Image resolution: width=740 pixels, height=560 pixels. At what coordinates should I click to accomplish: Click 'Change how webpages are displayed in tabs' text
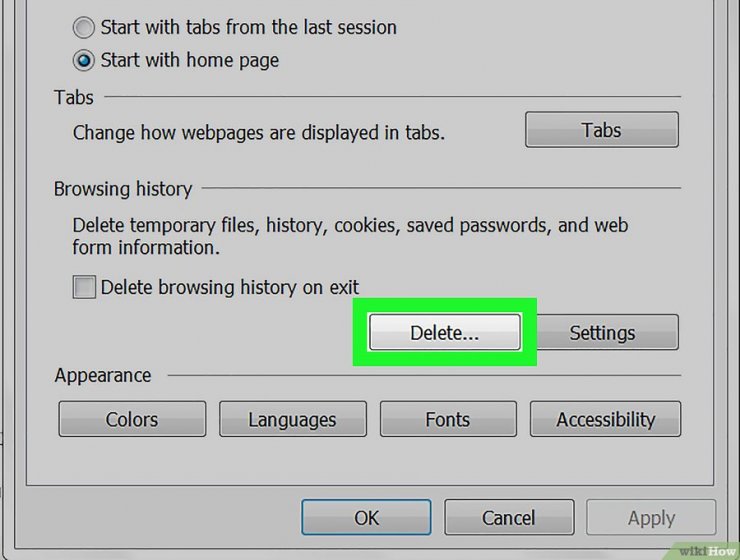coord(259,133)
